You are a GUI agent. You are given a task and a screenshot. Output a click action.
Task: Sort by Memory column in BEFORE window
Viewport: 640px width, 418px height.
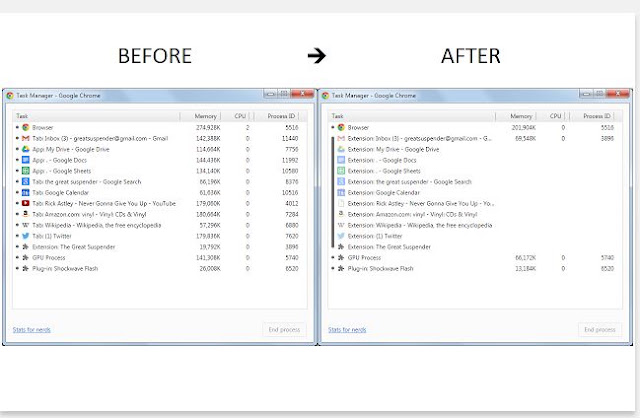click(200, 116)
